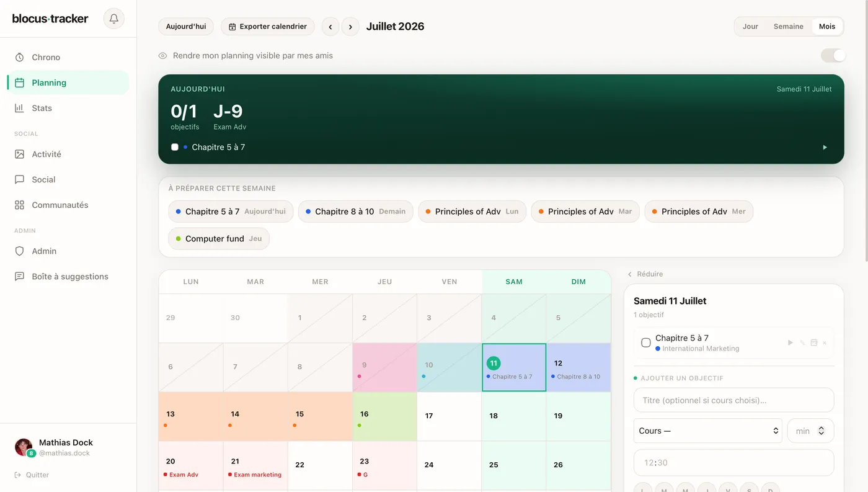
Task: Open Computer fund Jeu chip
Action: pos(219,239)
